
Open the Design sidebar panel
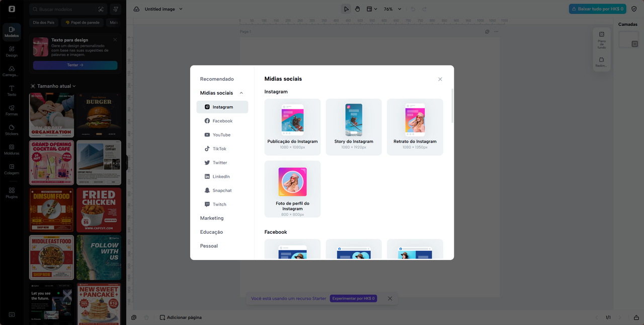pos(12,51)
